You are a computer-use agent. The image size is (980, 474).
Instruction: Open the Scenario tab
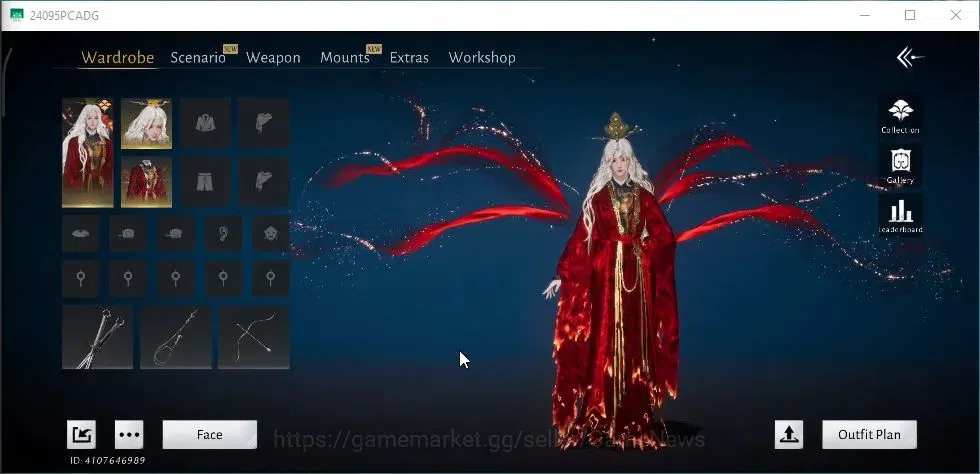coord(198,58)
